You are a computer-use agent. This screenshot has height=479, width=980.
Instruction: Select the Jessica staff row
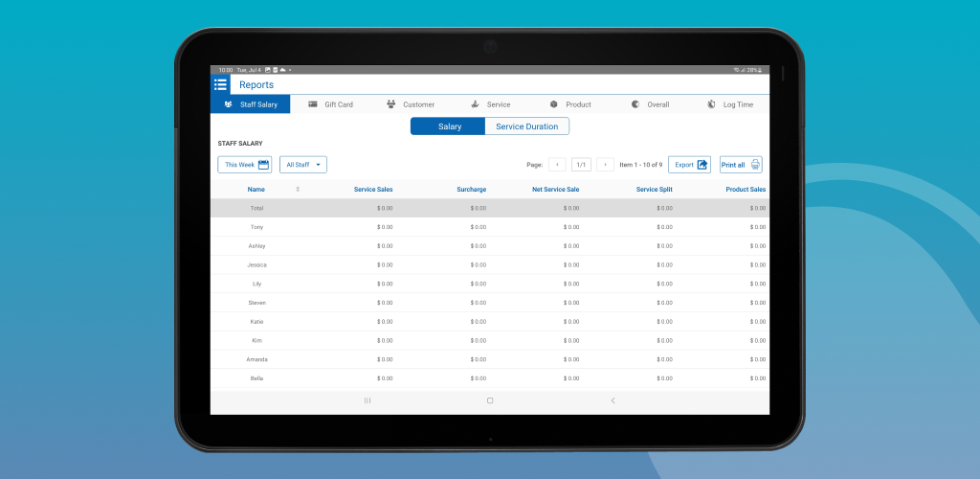pos(490,265)
